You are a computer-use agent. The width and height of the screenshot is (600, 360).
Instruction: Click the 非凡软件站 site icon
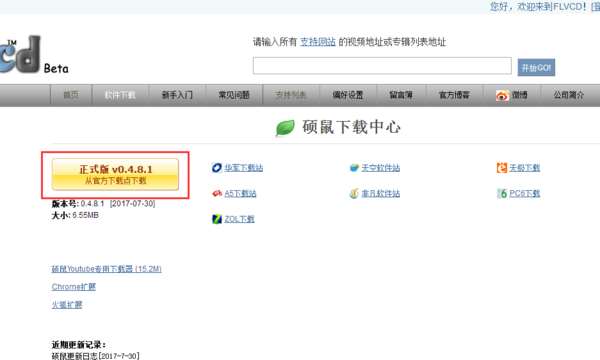pyautogui.click(x=354, y=193)
